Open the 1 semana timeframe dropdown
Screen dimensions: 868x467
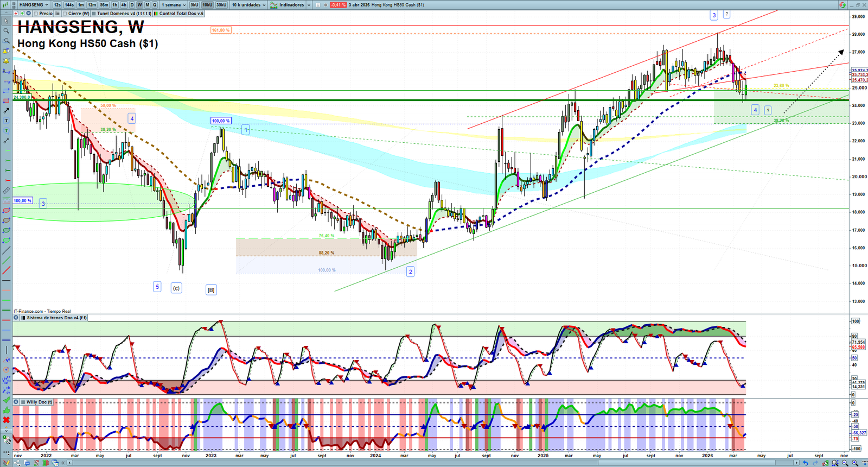pos(174,5)
